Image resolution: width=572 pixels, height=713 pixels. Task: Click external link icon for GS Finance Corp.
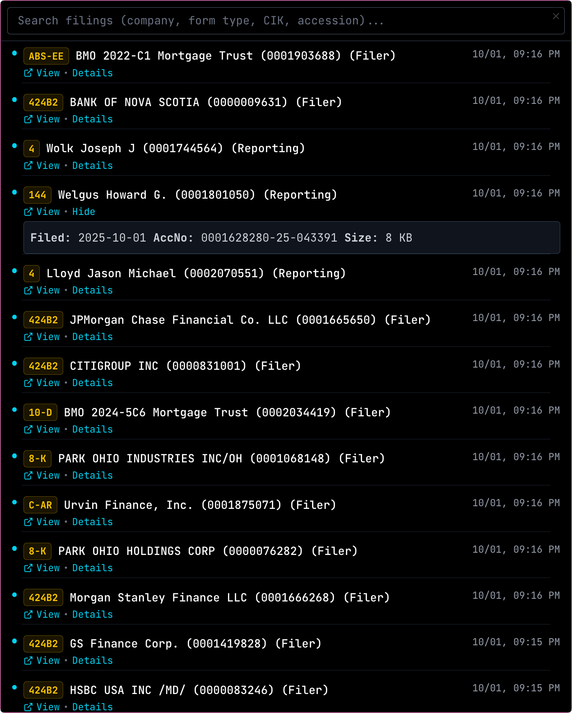click(x=28, y=660)
